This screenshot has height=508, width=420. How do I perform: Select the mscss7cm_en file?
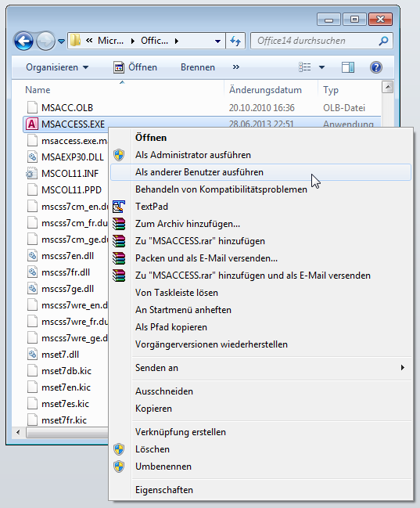66,207
